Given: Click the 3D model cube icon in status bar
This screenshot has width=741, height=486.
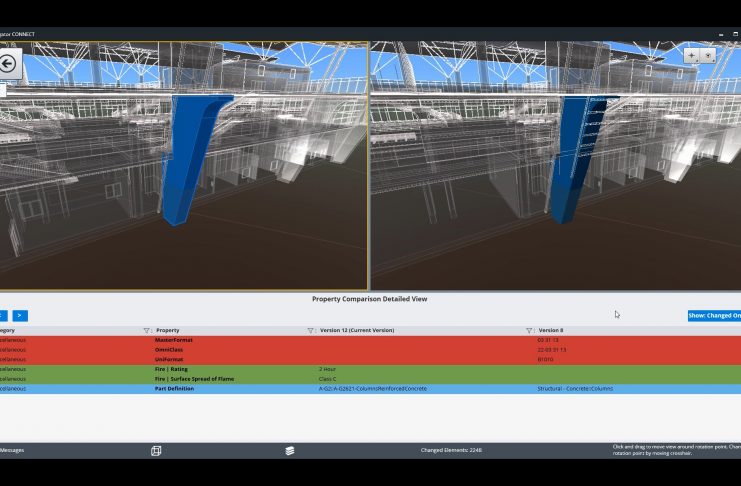Looking at the screenshot, I should pos(156,451).
